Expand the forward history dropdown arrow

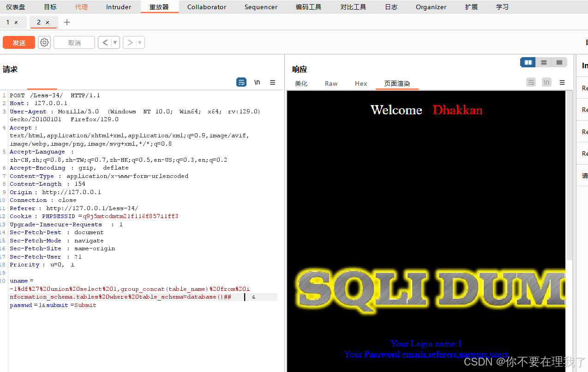(140, 42)
